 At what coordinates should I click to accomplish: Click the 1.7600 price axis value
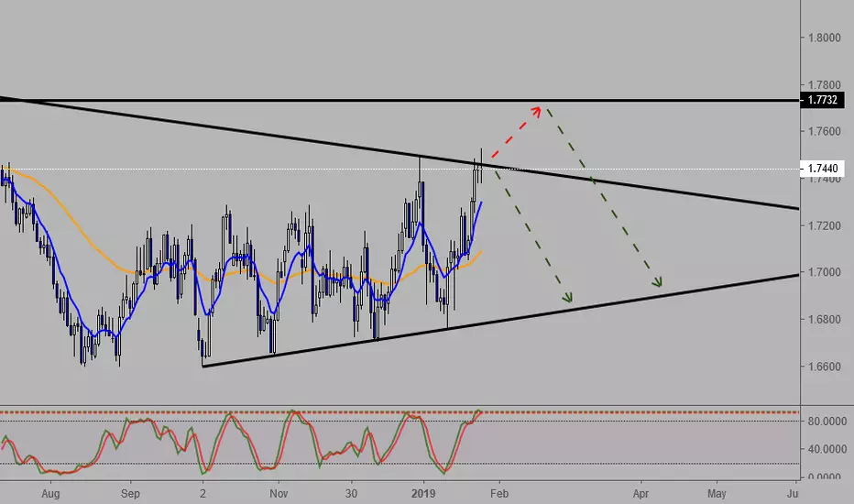click(x=825, y=131)
